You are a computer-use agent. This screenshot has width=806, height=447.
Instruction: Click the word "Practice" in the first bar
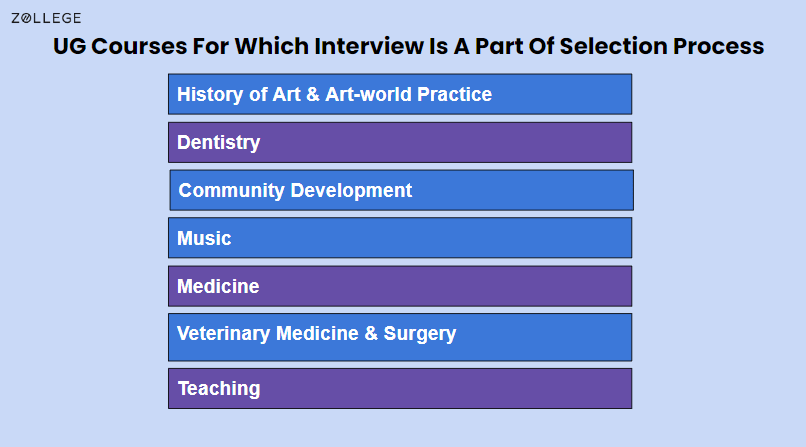pyautogui.click(x=453, y=94)
